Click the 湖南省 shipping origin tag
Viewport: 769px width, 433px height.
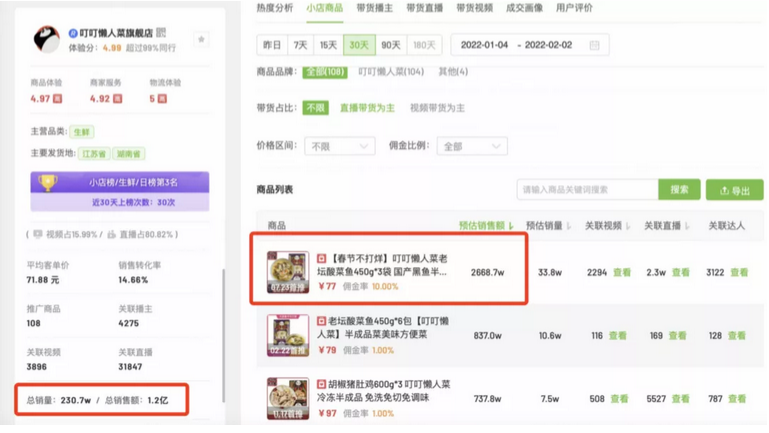coord(128,154)
